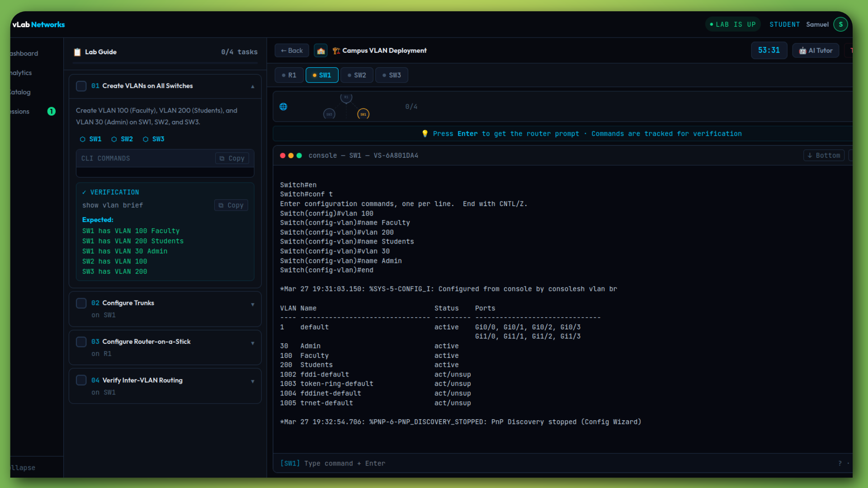Collapse the Create VLANs task section
The width and height of the screenshot is (868, 488).
click(x=253, y=86)
